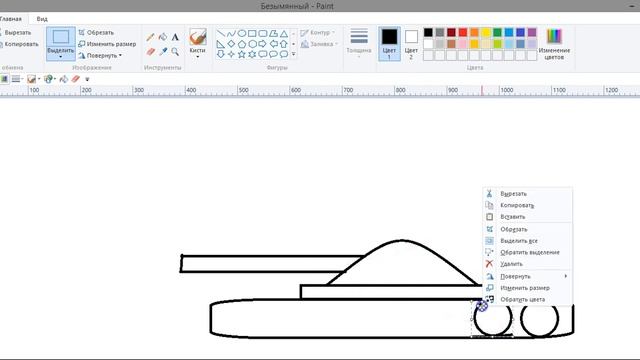
Task: Choose Вырезать in the context menu
Action: click(528, 194)
